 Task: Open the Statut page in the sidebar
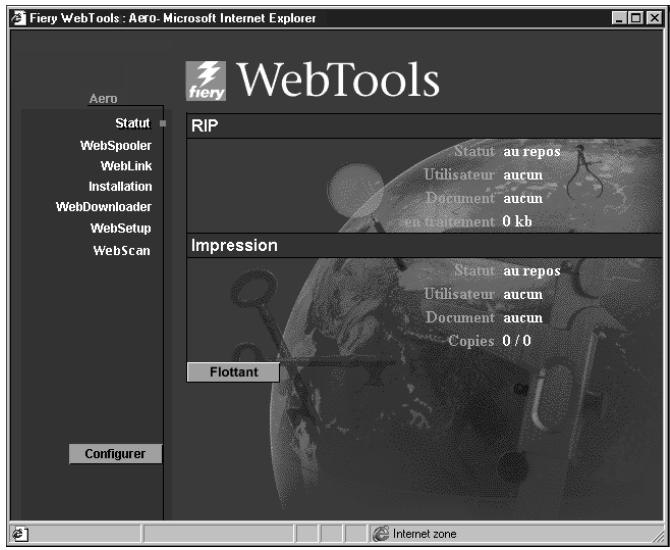click(132, 123)
